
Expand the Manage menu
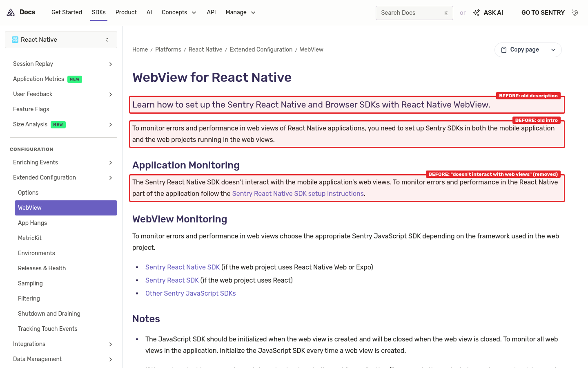tap(241, 12)
